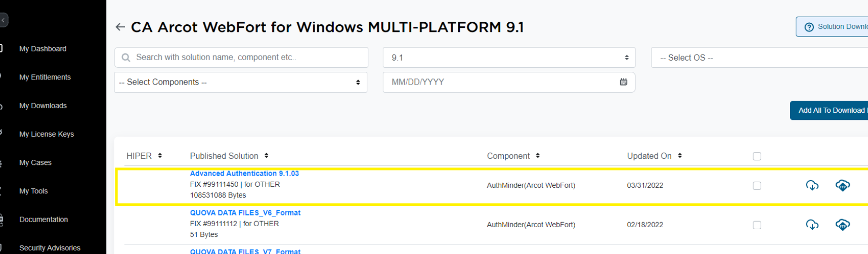Click the 108531088 Bytes size text
This screenshot has width=868, height=254.
point(218,195)
